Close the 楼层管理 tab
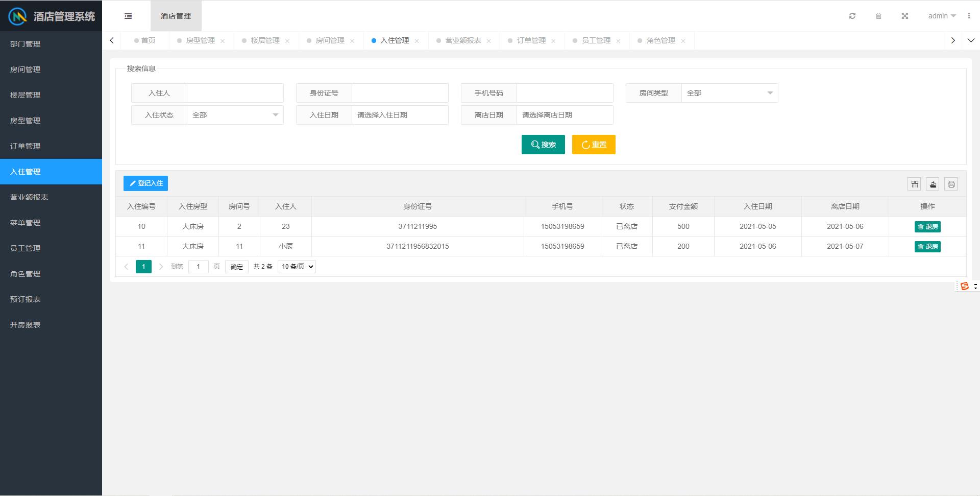Viewport: 980px width, 496px height. point(287,41)
